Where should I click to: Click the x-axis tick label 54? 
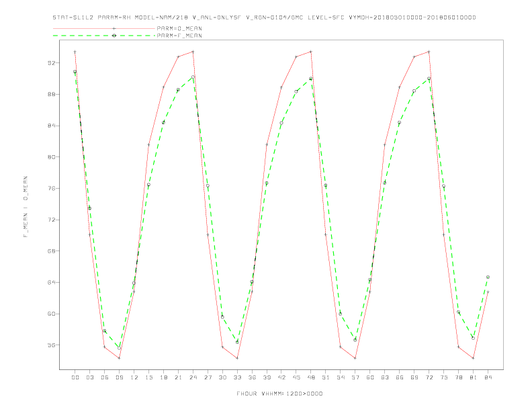coord(341,377)
